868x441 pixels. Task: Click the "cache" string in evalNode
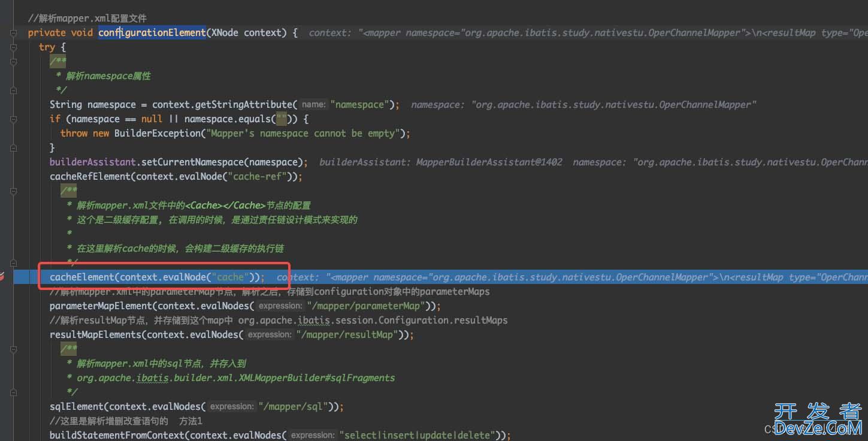click(x=230, y=277)
